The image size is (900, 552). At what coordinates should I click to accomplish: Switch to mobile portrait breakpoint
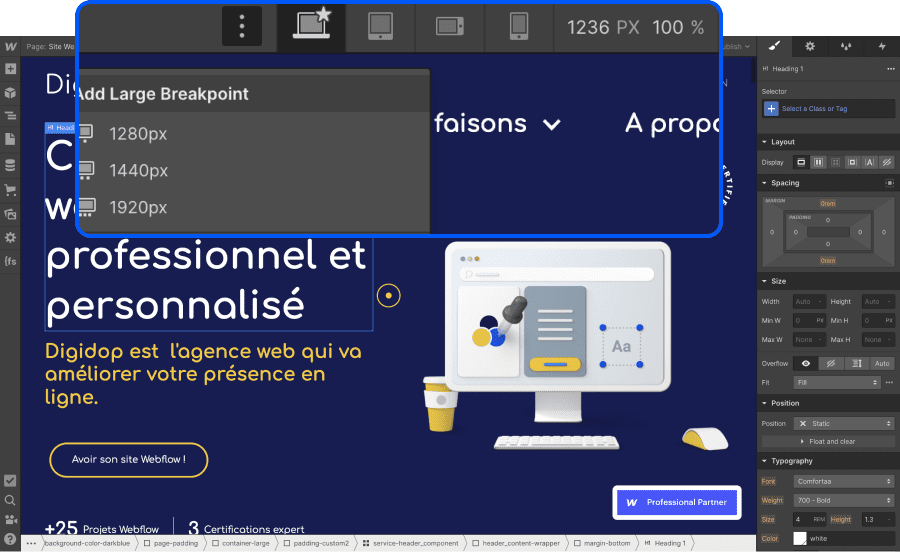pyautogui.click(x=519, y=26)
